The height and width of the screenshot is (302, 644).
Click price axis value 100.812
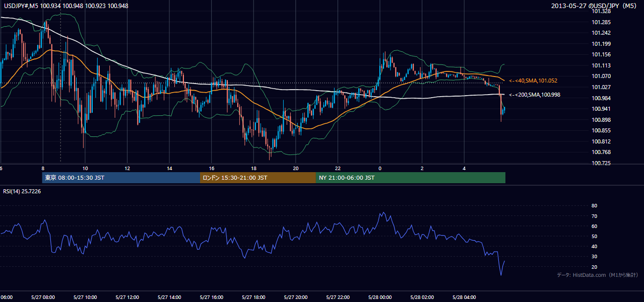tap(602, 141)
